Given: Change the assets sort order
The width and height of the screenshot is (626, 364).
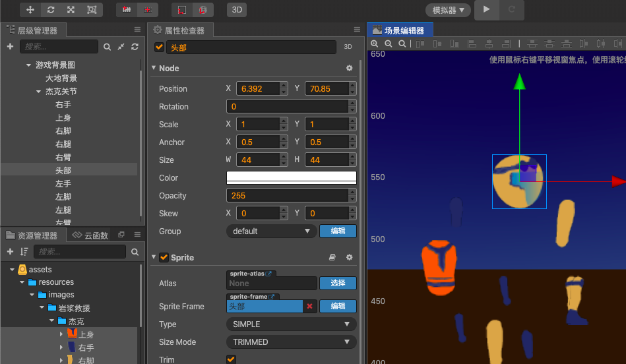Looking at the screenshot, I should coord(24,251).
